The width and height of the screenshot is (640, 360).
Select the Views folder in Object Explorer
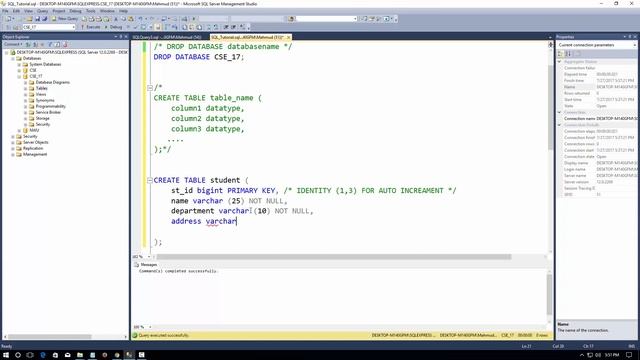pyautogui.click(x=41, y=94)
